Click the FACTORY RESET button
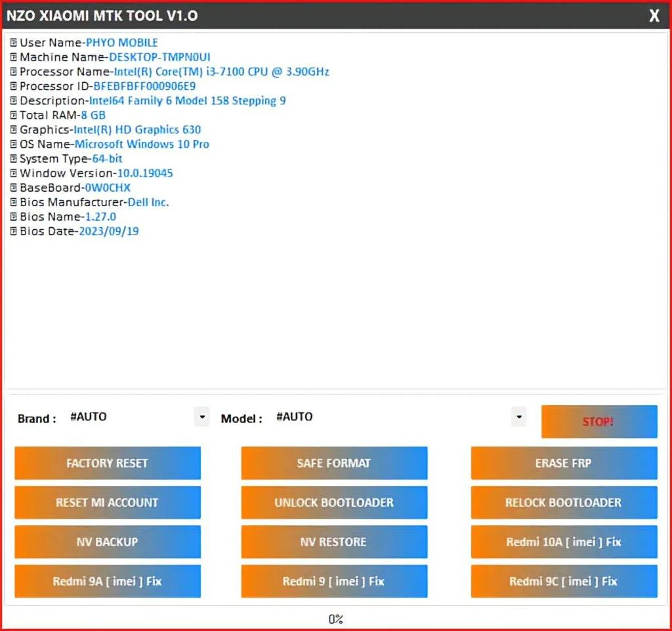The image size is (672, 631). pyautogui.click(x=107, y=463)
